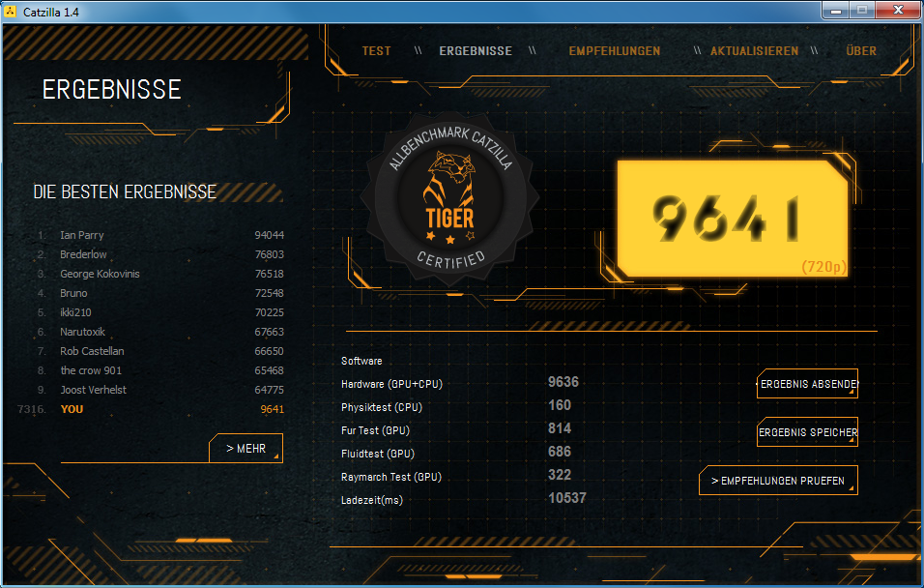Select Ian Parry leaderboard entry
The image size is (924, 588).
[x=159, y=235]
